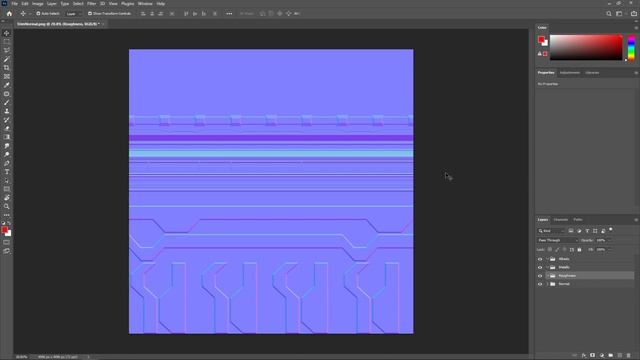Add a layer mask in Layers panel
640x360 pixels.
(x=593, y=356)
